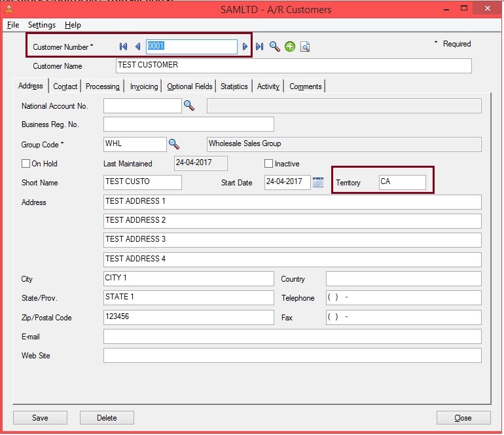The image size is (504, 435).
Task: Click the E-mail field
Action: click(x=292, y=336)
